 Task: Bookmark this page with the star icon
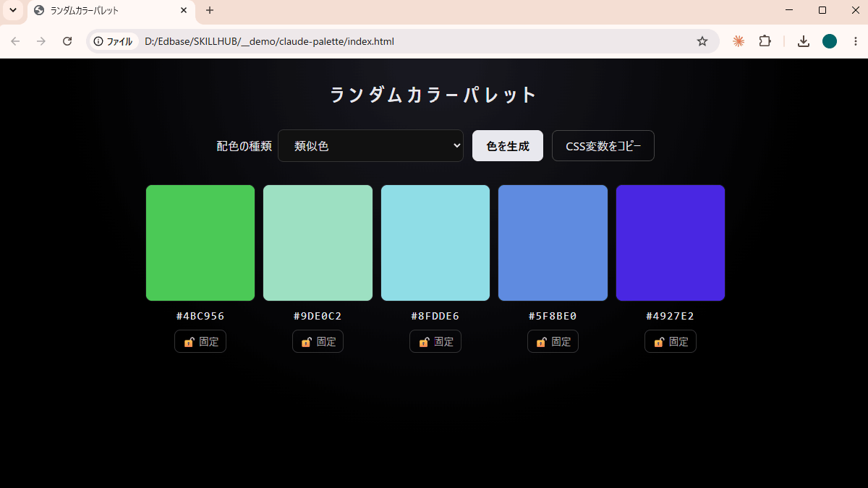pos(702,41)
